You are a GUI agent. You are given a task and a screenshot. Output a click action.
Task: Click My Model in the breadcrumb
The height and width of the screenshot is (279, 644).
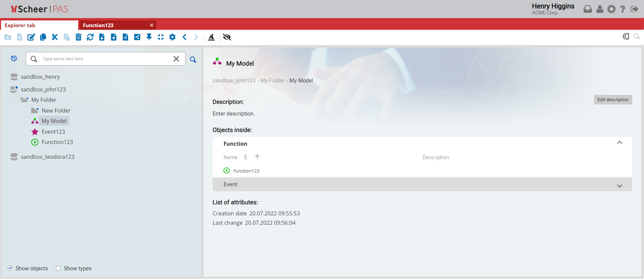point(301,81)
